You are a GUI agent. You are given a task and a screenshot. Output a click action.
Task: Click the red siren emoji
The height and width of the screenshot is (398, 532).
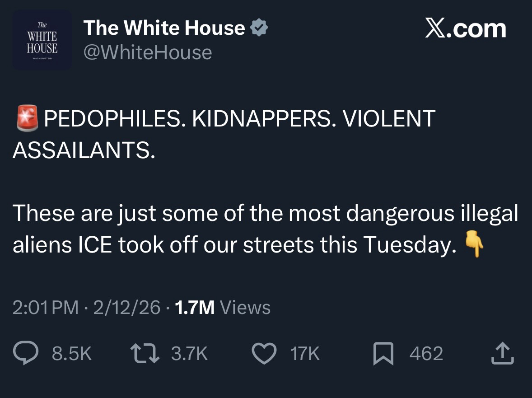pos(27,119)
